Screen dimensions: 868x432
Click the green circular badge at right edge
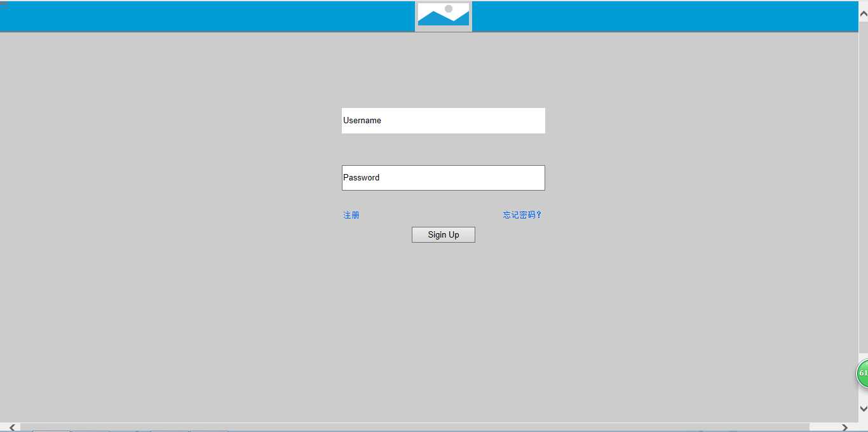click(x=862, y=374)
